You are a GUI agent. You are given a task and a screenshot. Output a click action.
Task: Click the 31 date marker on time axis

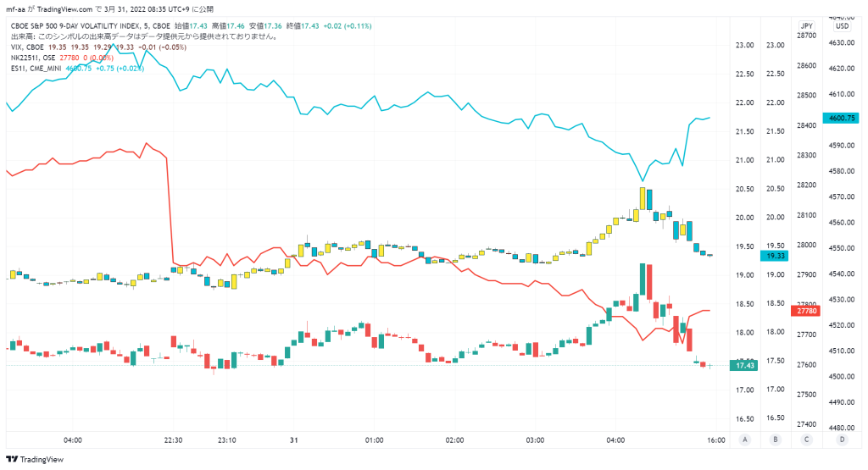[294, 440]
